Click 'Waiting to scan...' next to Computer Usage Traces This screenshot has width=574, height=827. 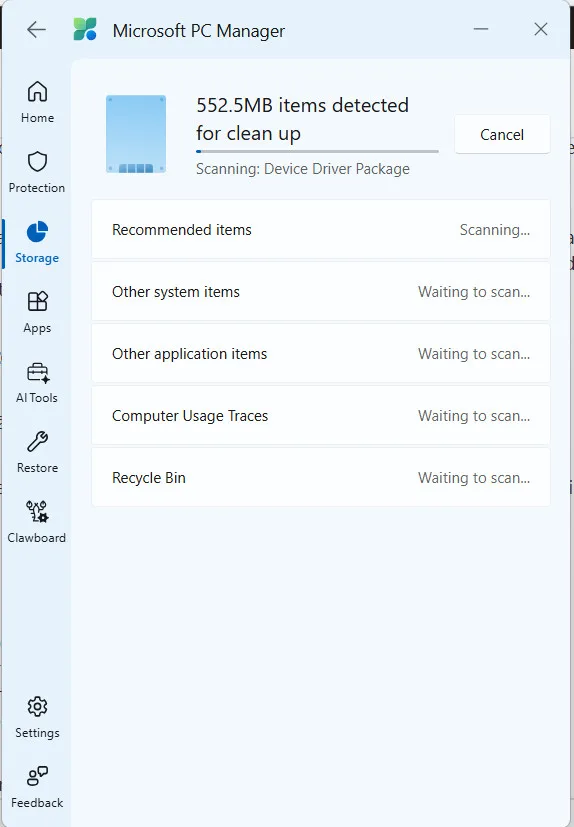pyautogui.click(x=474, y=416)
